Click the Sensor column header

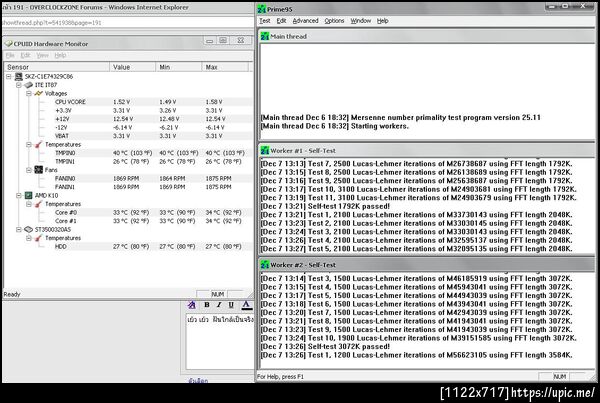coord(57,67)
